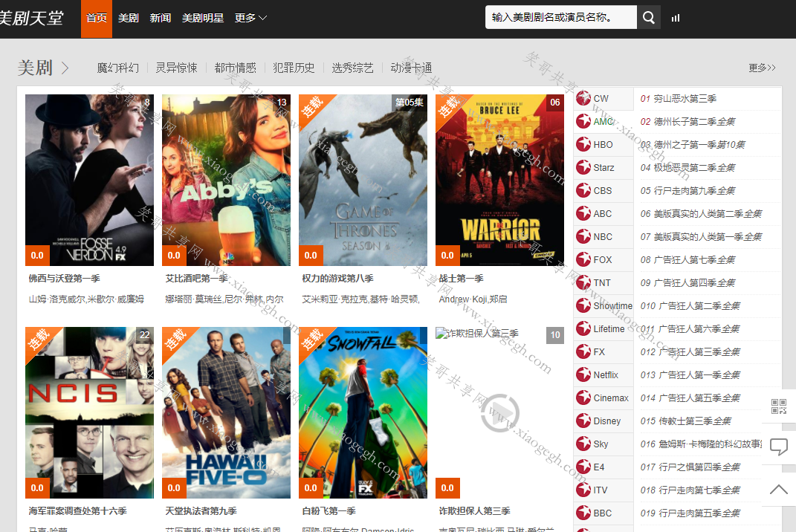Click the Cinemax network icon

[x=583, y=398]
